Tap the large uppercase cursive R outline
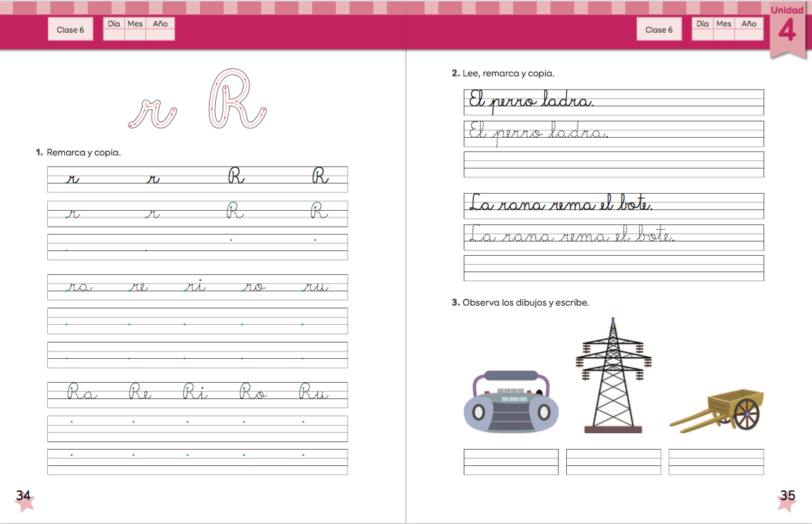The height and width of the screenshot is (524, 812). point(235,100)
